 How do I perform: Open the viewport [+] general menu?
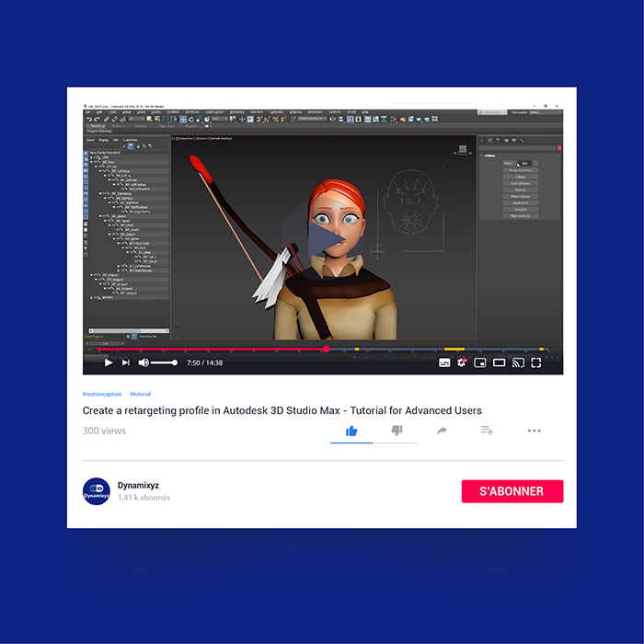point(173,138)
